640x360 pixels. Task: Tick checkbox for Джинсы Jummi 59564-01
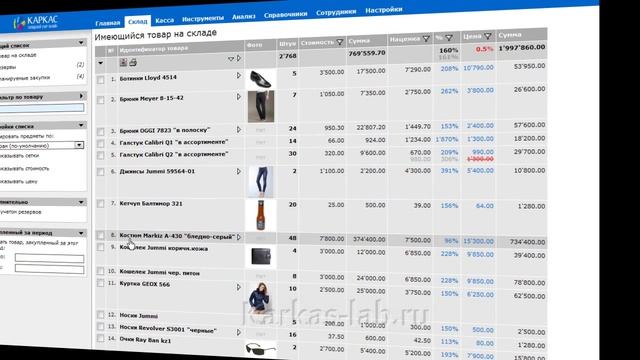[x=100, y=172]
